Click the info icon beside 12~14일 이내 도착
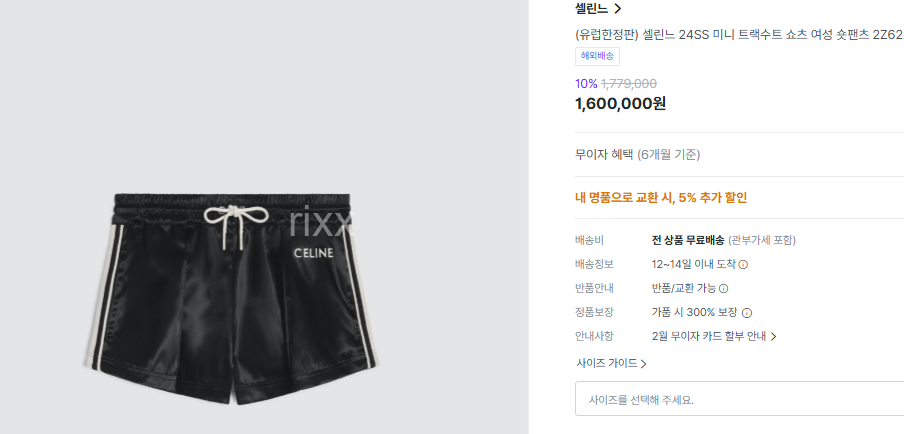 [x=743, y=265]
